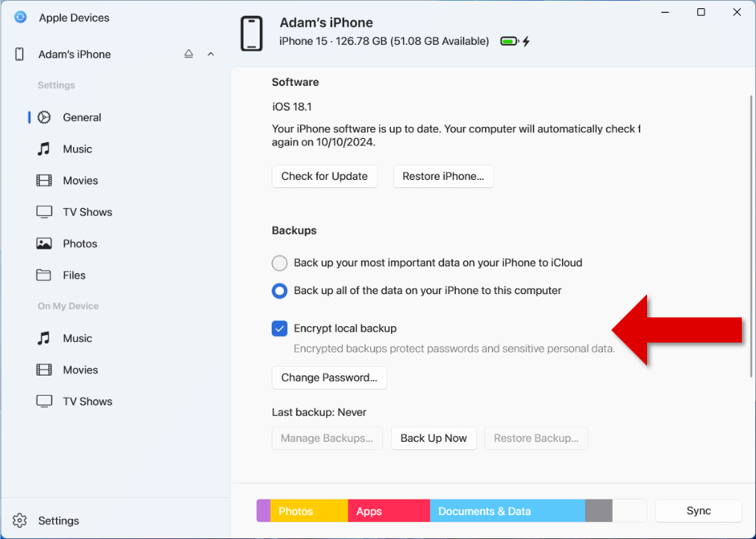Image resolution: width=756 pixels, height=539 pixels.
Task: Click the gray storage bar segment
Action: [599, 511]
